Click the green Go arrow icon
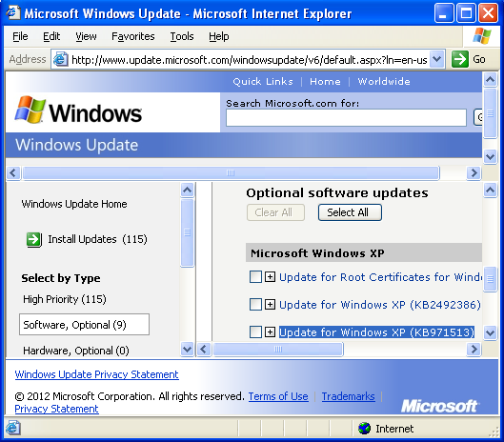The width and height of the screenshot is (504, 442). 459,59
